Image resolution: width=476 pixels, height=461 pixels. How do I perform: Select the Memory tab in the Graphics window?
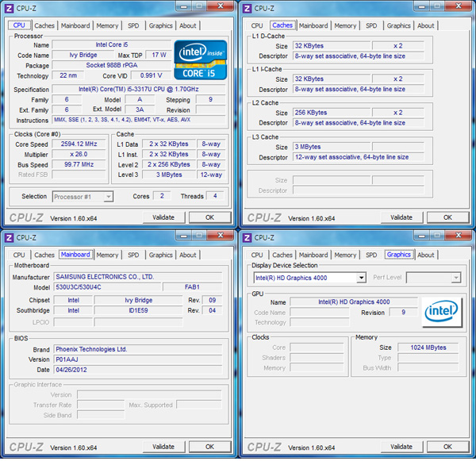(345, 255)
